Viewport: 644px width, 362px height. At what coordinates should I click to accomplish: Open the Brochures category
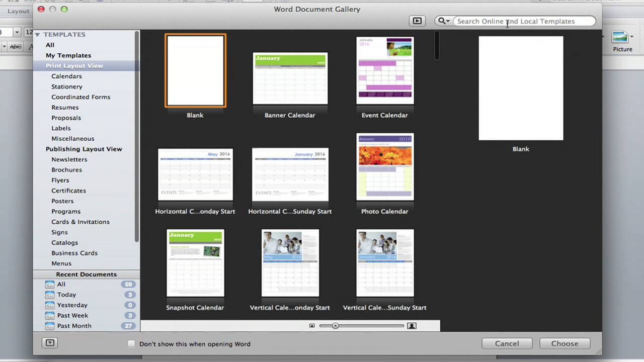coord(66,170)
